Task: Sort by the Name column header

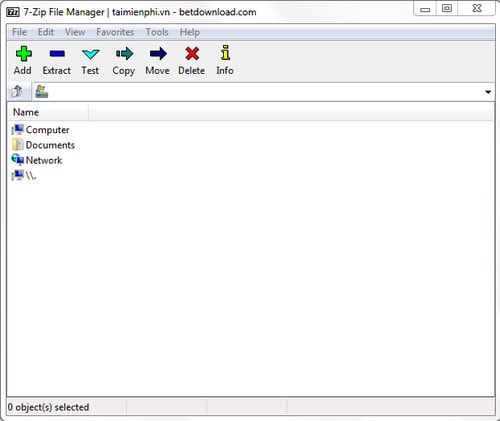Action: [x=48, y=112]
